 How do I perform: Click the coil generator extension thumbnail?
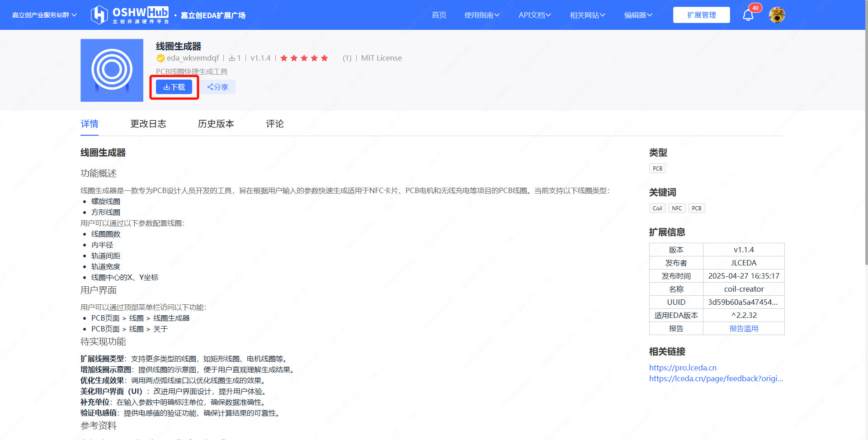[112, 70]
